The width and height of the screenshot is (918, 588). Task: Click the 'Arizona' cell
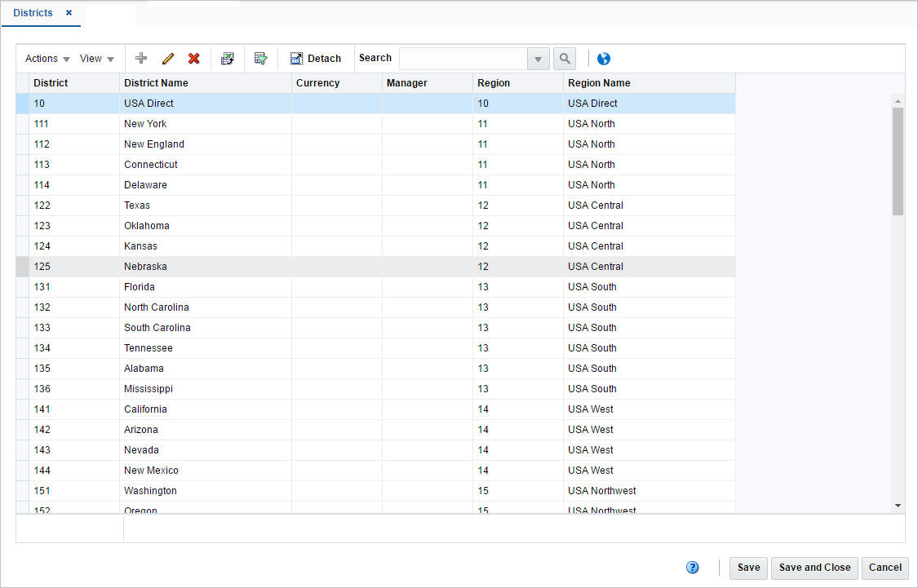(x=206, y=430)
